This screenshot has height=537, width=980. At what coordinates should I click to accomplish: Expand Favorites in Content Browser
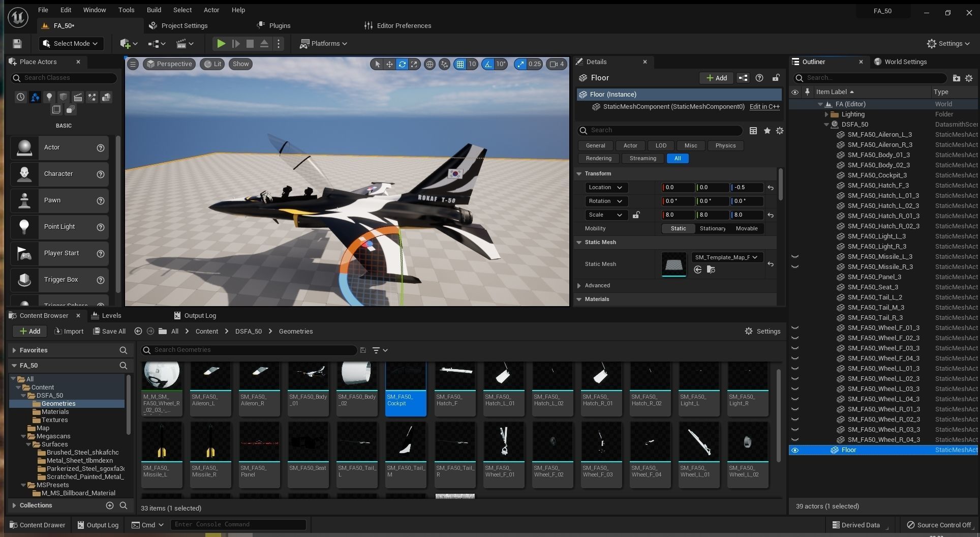tap(14, 350)
